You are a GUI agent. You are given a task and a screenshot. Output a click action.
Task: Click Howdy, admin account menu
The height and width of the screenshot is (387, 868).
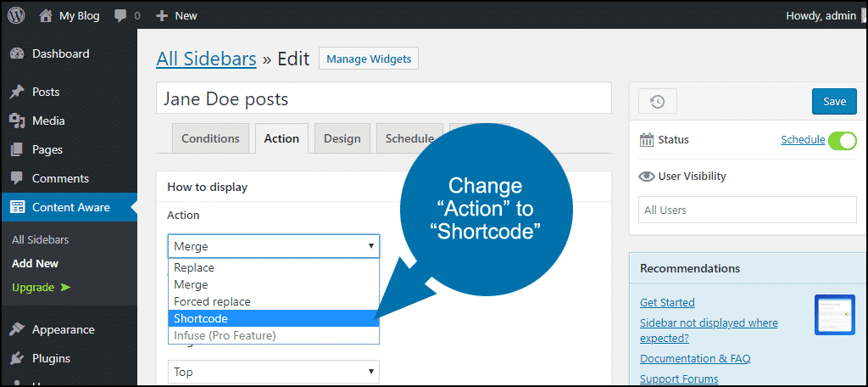[x=821, y=16]
